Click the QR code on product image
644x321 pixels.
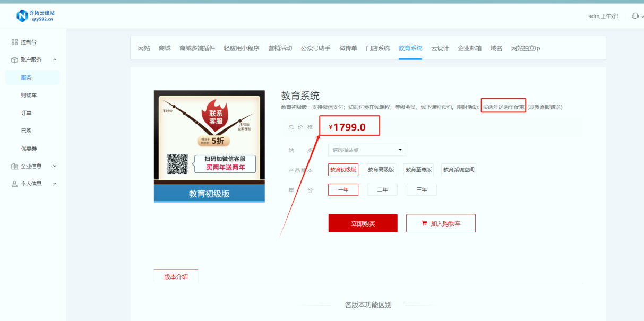(177, 164)
